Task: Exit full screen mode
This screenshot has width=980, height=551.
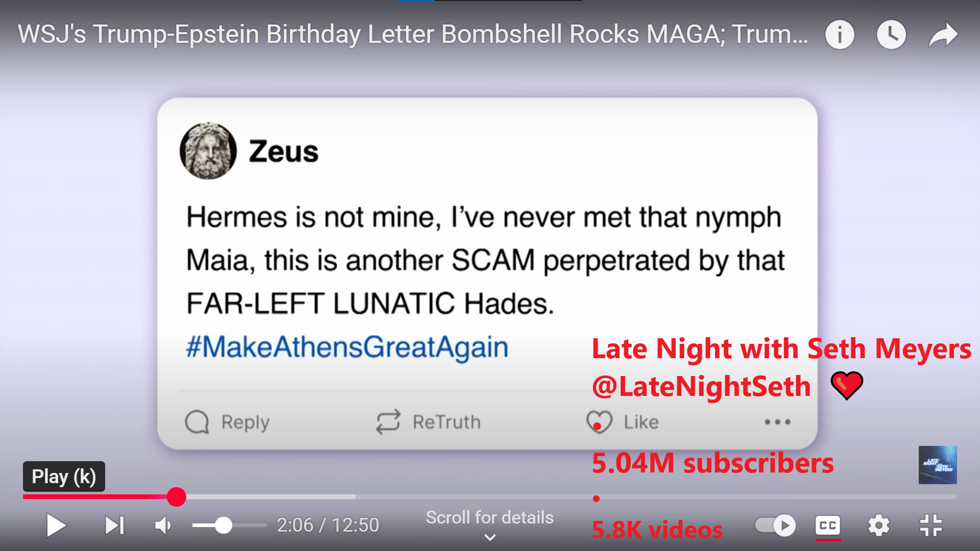Action: [930, 525]
